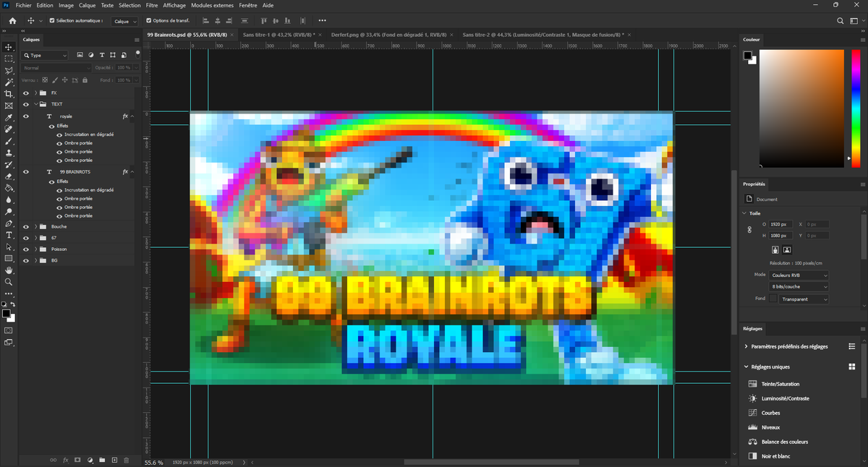Open the Couleurs RVB mode dropdown

pos(799,275)
